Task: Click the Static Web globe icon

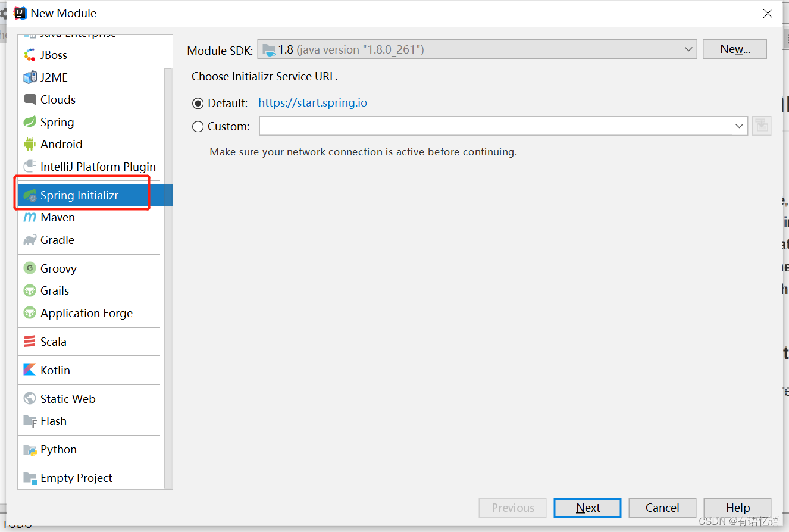Action: pos(30,399)
